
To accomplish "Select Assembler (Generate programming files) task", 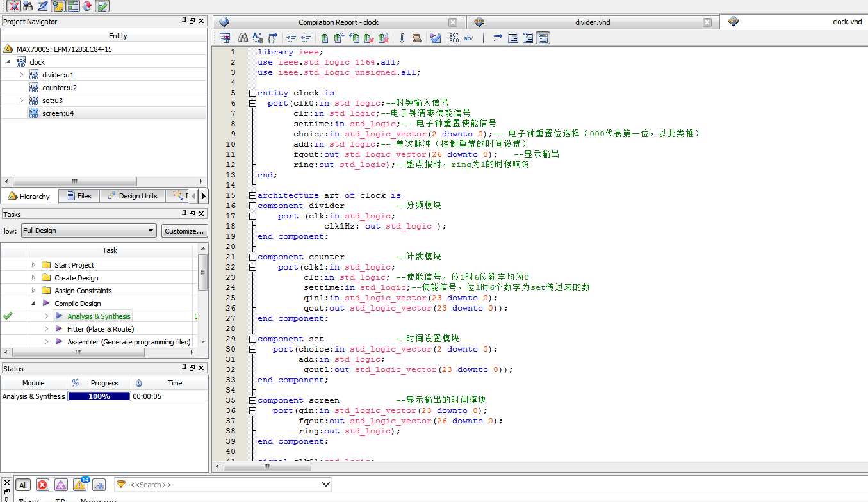I will click(129, 341).
